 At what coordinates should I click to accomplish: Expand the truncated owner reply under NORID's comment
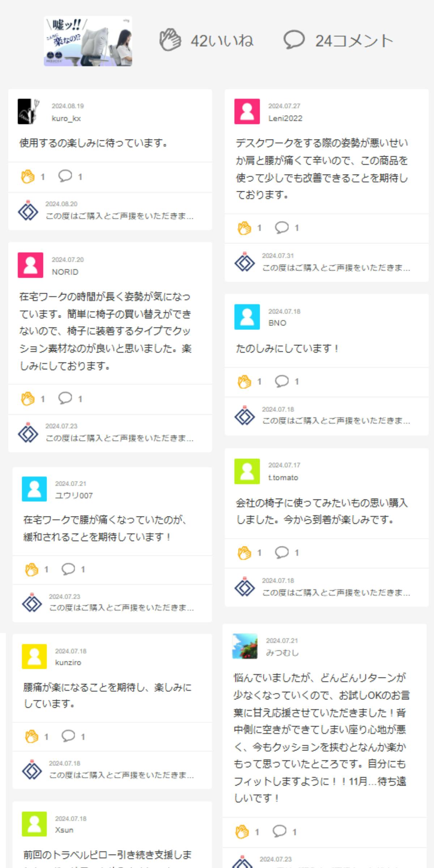pyautogui.click(x=119, y=438)
